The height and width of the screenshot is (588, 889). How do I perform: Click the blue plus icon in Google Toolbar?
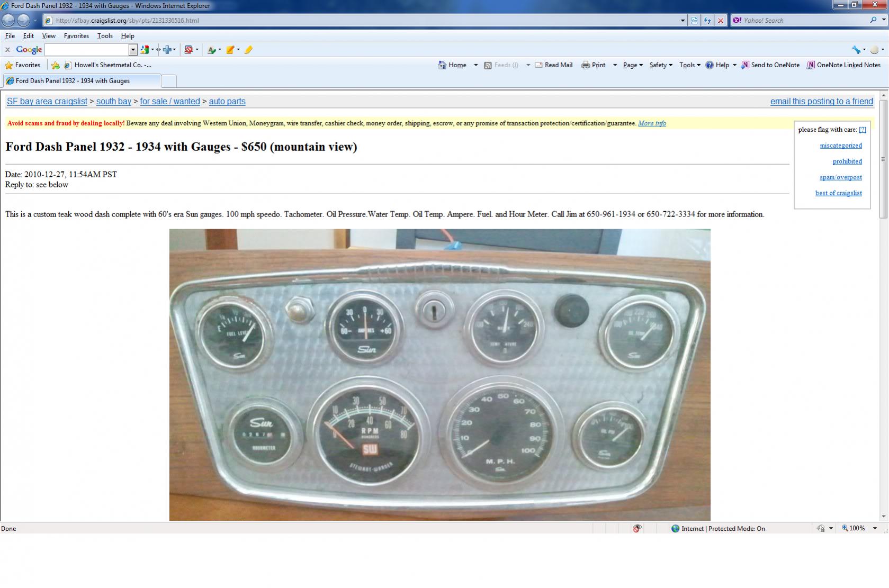click(x=168, y=50)
